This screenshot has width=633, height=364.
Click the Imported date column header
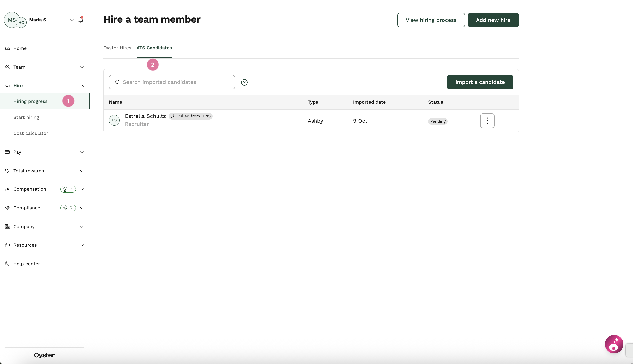click(x=369, y=102)
